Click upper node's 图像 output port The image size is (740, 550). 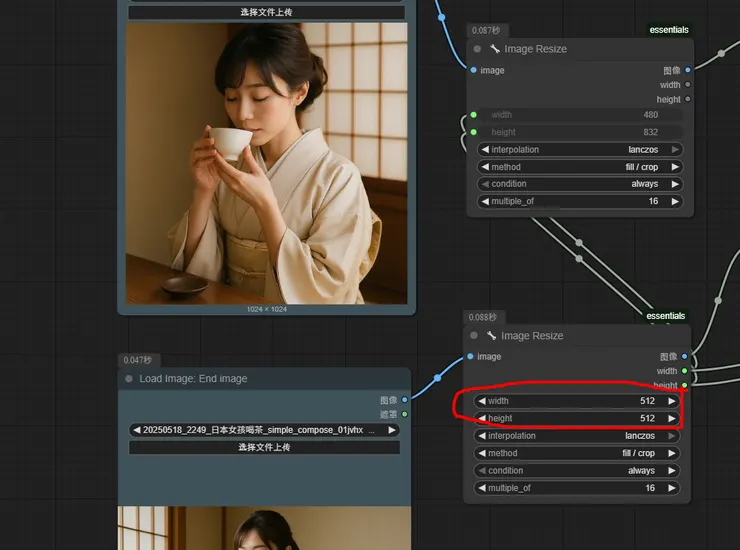coord(688,70)
